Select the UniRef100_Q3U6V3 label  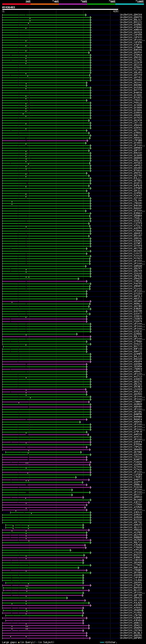tap(131, 379)
